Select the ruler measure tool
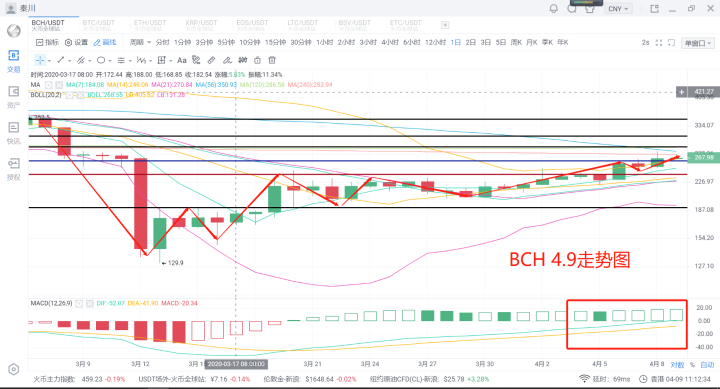The height and width of the screenshot is (389, 720). point(211,60)
